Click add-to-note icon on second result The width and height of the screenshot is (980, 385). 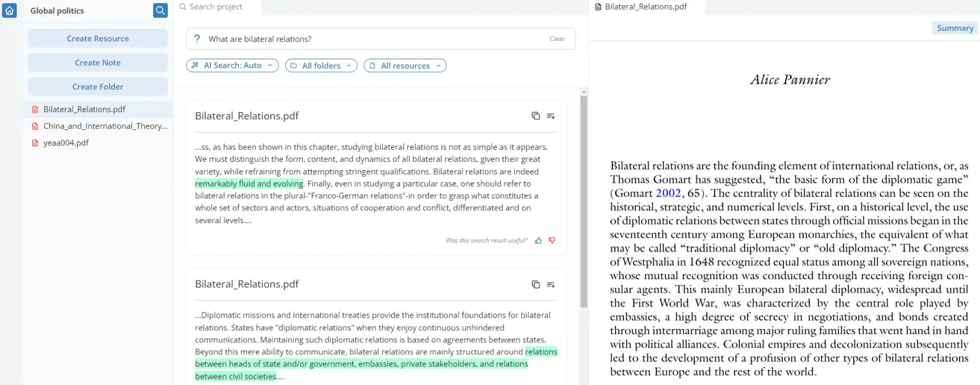pyautogui.click(x=551, y=284)
